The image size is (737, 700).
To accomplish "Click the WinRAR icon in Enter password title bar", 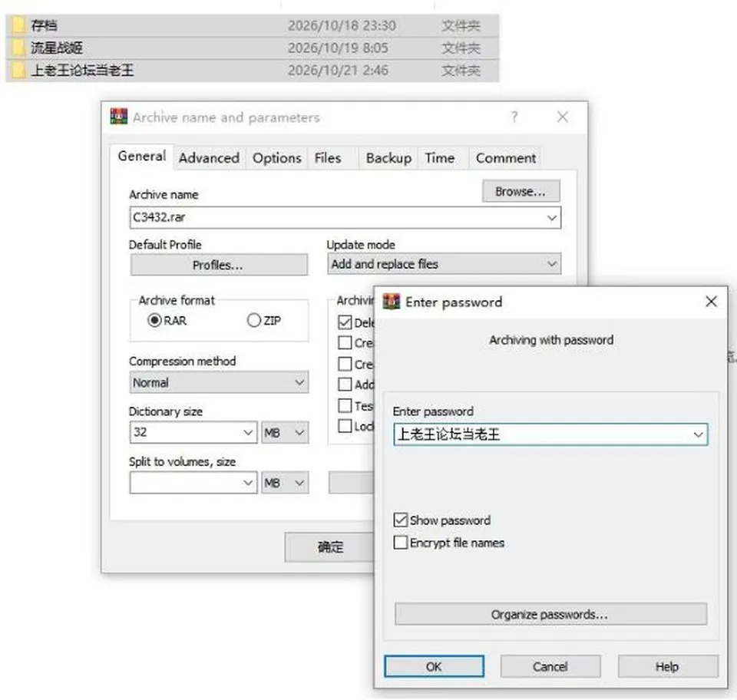I will [x=392, y=302].
